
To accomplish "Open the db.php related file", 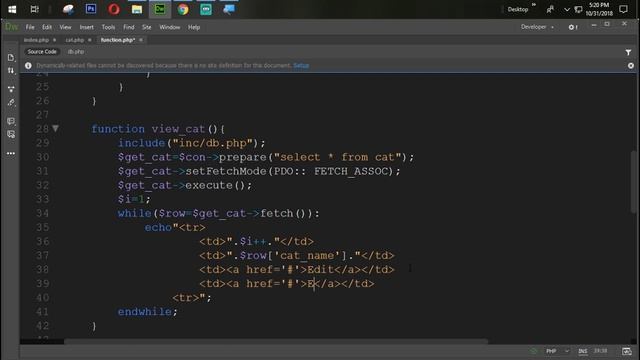I will pos(76,52).
